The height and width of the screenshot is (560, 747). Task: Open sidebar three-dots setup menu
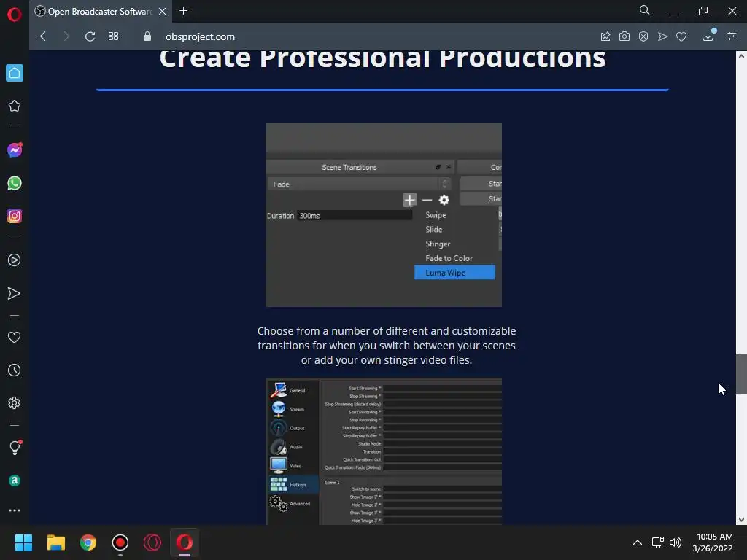tap(15, 510)
